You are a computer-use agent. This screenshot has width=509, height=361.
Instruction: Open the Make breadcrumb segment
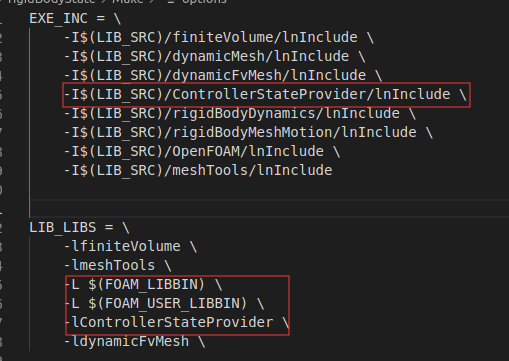tap(128, 1)
